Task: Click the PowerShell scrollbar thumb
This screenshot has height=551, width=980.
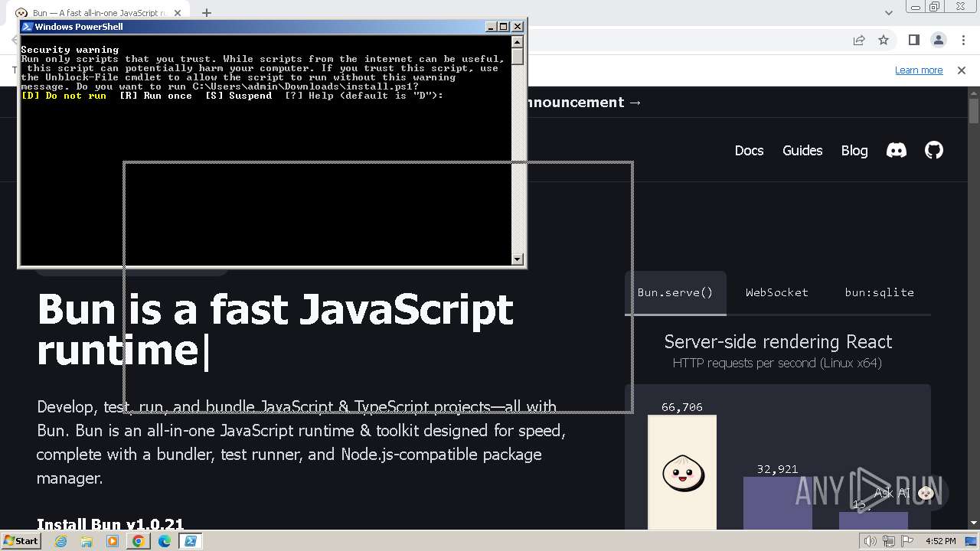Action: (518, 57)
